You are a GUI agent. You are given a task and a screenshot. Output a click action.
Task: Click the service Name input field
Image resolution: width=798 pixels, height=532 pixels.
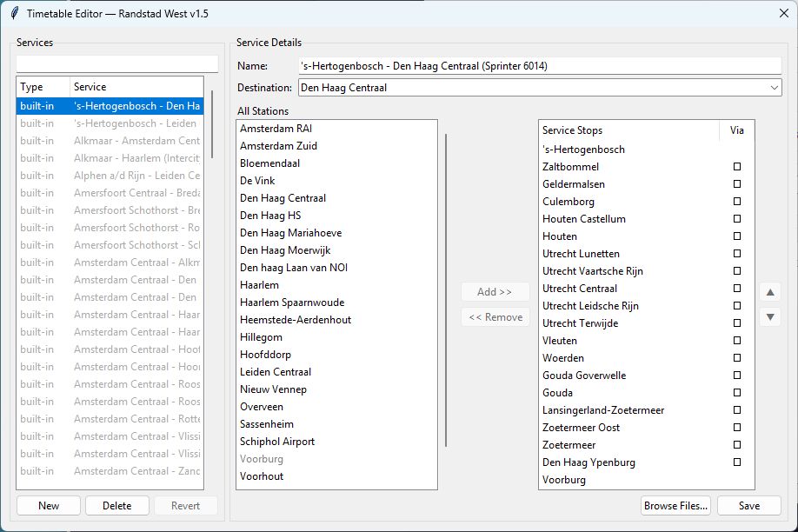pyautogui.click(x=538, y=66)
